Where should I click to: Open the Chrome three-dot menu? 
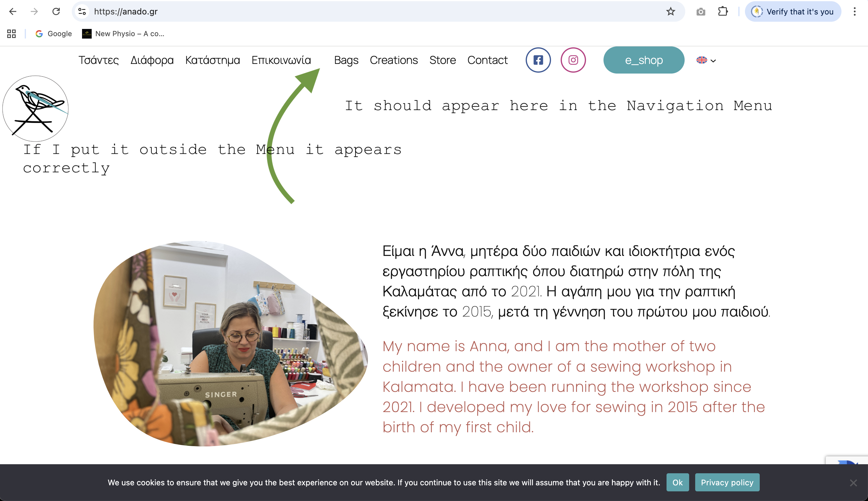click(x=854, y=12)
